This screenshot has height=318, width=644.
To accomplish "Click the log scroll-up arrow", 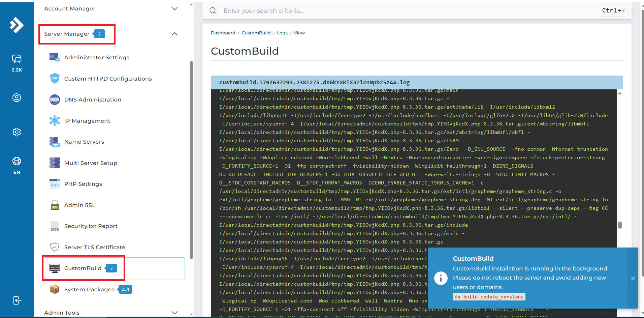I will click(x=620, y=93).
